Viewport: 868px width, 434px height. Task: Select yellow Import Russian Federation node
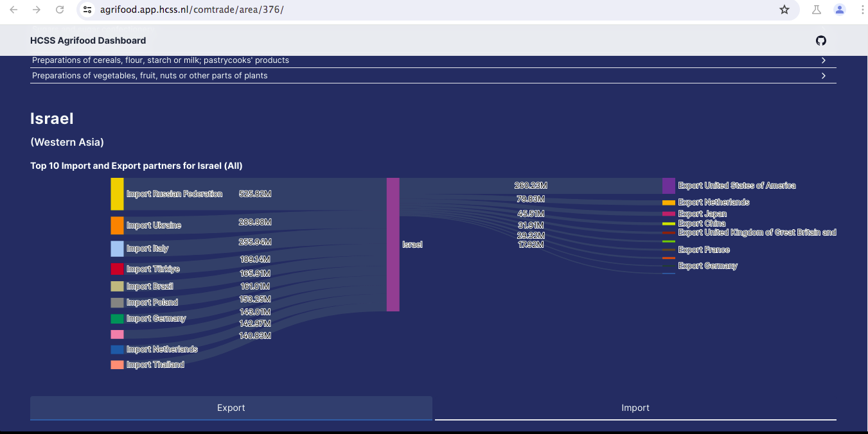click(117, 194)
